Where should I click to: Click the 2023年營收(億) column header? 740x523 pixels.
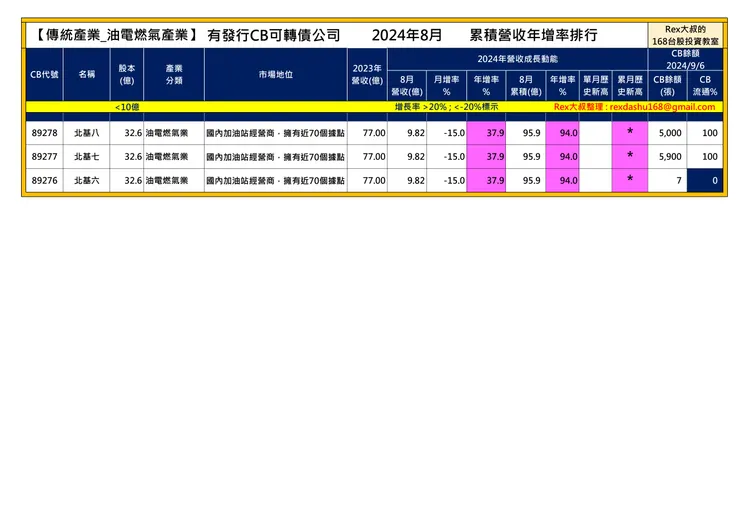coord(367,74)
